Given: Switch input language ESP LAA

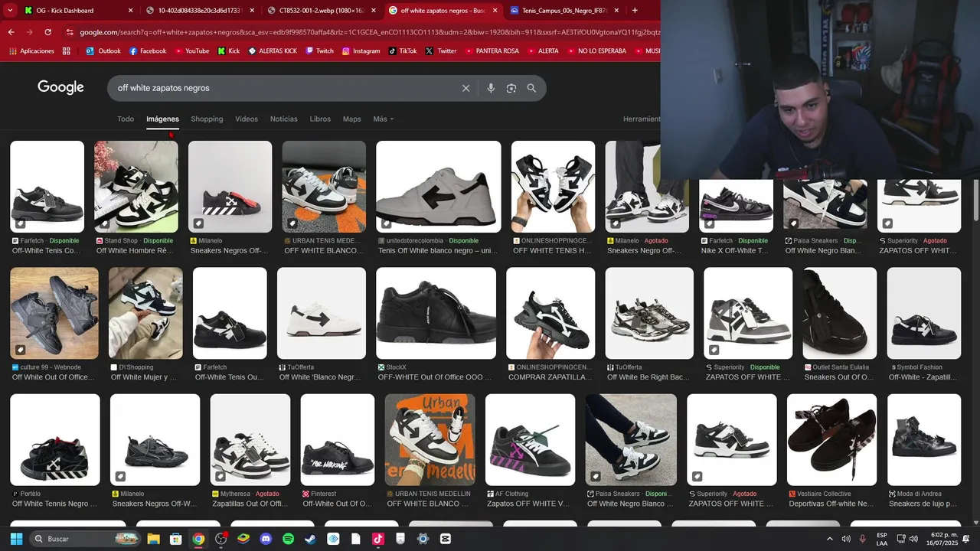Looking at the screenshot, I should click(x=882, y=539).
